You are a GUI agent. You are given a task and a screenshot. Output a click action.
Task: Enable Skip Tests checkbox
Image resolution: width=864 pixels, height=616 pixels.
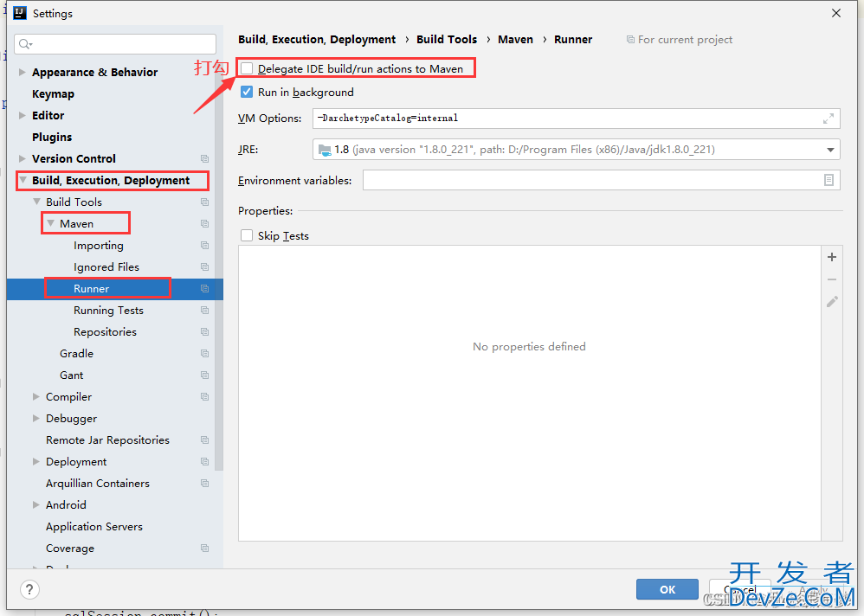coord(247,235)
